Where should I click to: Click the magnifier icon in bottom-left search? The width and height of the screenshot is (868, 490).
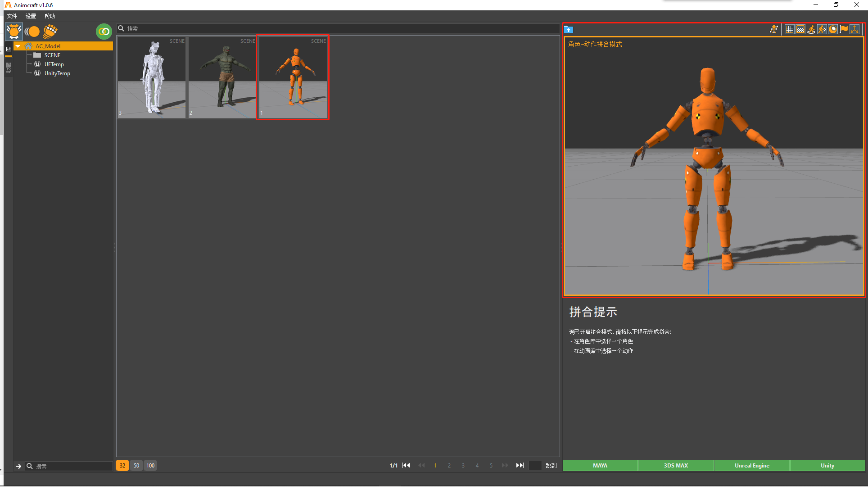tap(29, 466)
